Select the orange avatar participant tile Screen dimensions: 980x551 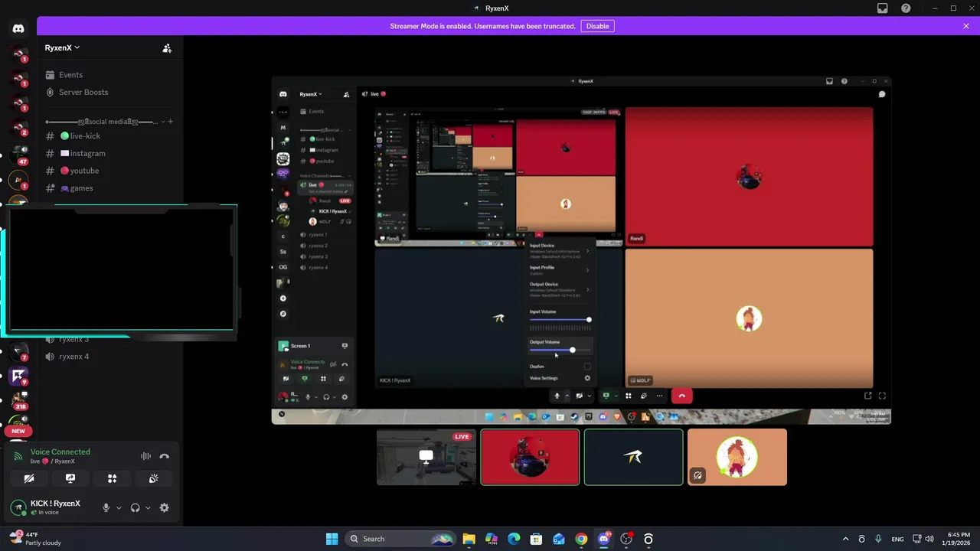(737, 457)
